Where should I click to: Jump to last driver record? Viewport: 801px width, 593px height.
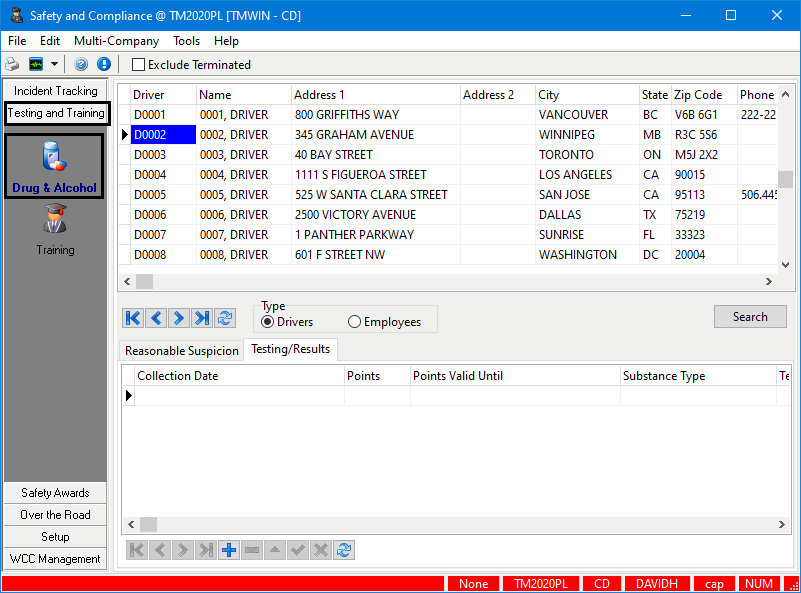tap(202, 318)
